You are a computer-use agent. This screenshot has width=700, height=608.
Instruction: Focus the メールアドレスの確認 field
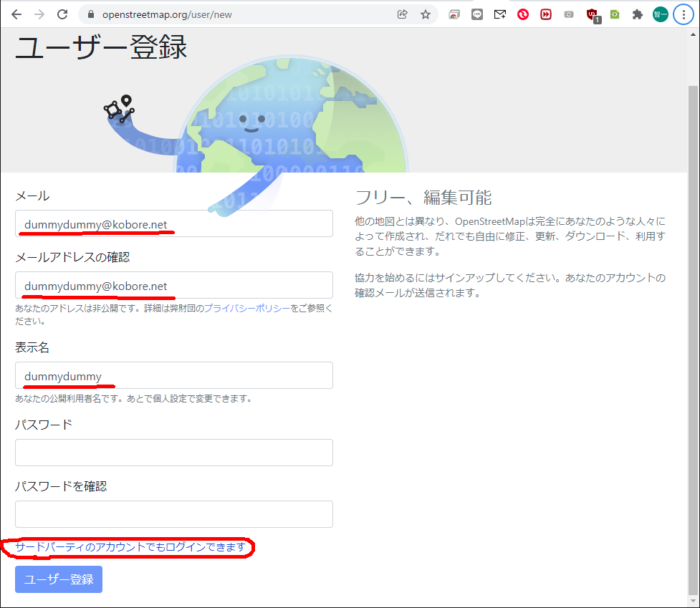[x=174, y=285]
